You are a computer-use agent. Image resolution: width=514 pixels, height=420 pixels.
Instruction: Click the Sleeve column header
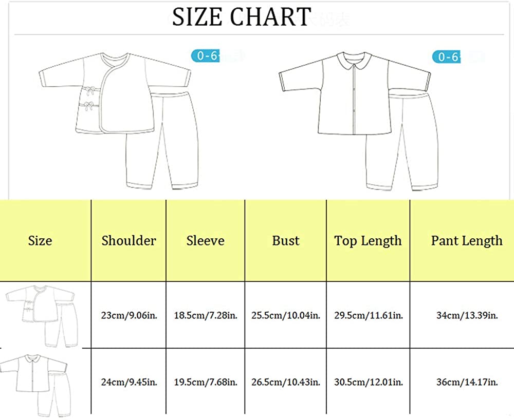coord(205,241)
